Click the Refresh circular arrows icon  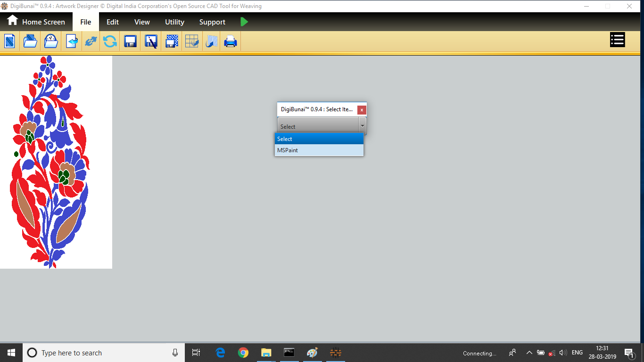tap(110, 41)
